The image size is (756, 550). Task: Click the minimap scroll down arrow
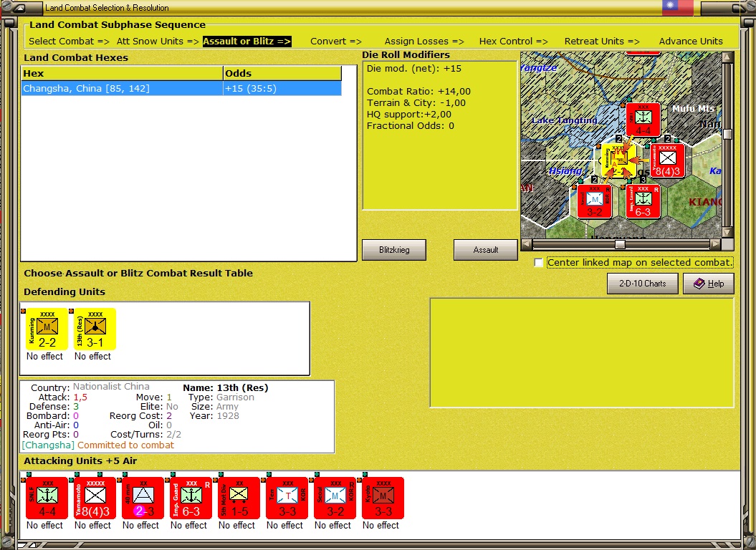tap(727, 233)
